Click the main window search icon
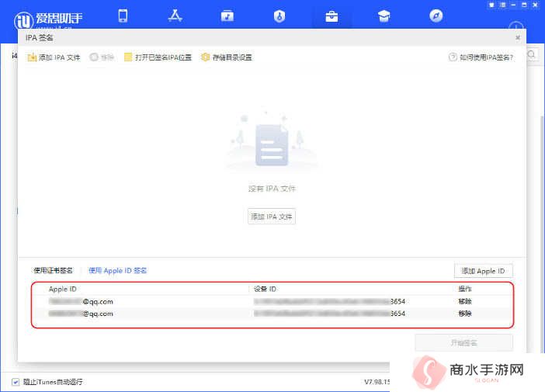The width and height of the screenshot is (545, 392). (532, 54)
